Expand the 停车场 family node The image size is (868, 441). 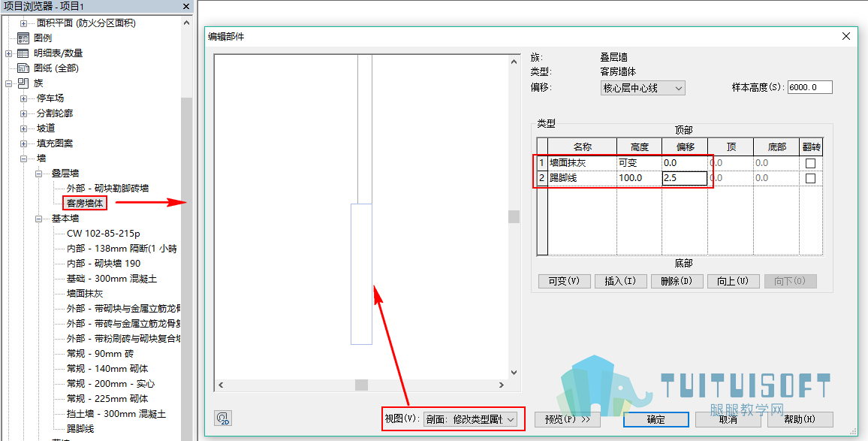(24, 98)
